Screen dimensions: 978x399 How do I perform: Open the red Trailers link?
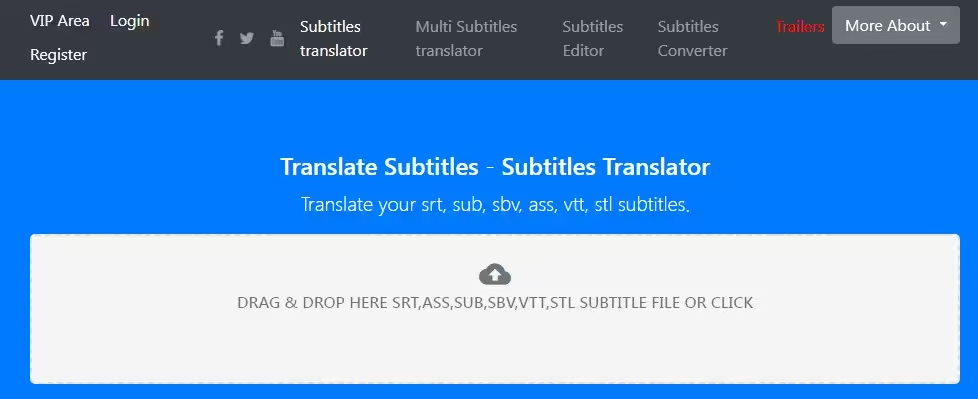800,27
